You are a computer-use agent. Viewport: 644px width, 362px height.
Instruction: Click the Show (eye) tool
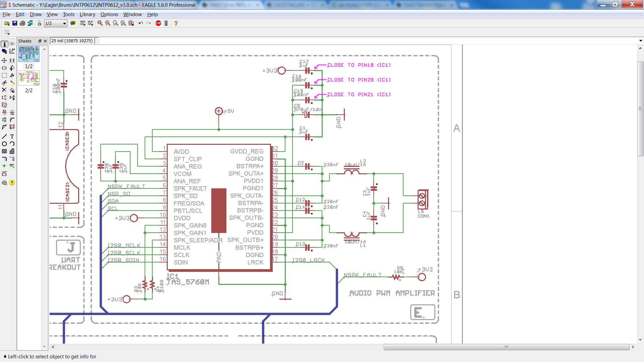coord(12,44)
